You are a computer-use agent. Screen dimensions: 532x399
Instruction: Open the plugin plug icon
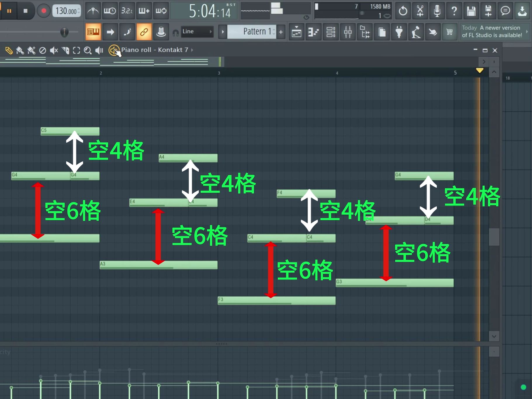(399, 32)
